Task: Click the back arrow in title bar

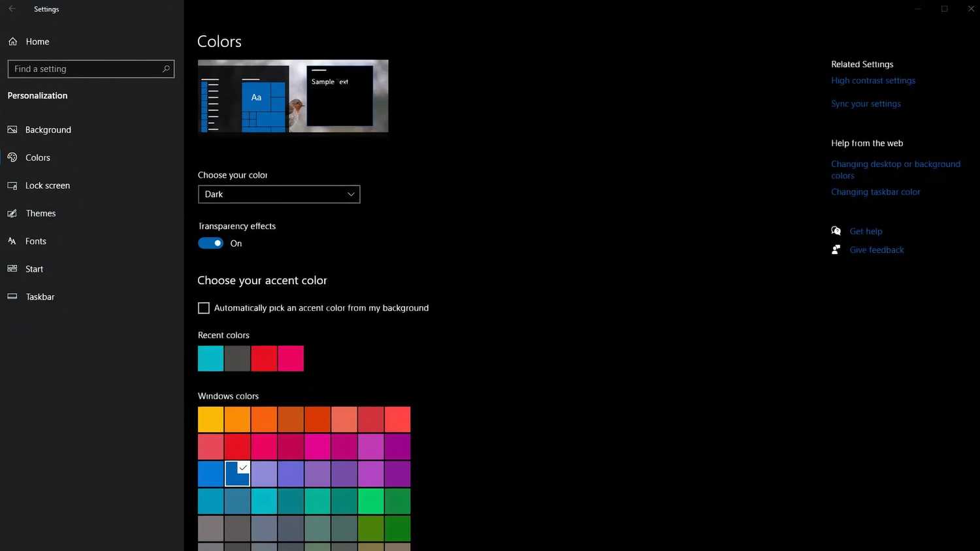Action: click(12, 9)
